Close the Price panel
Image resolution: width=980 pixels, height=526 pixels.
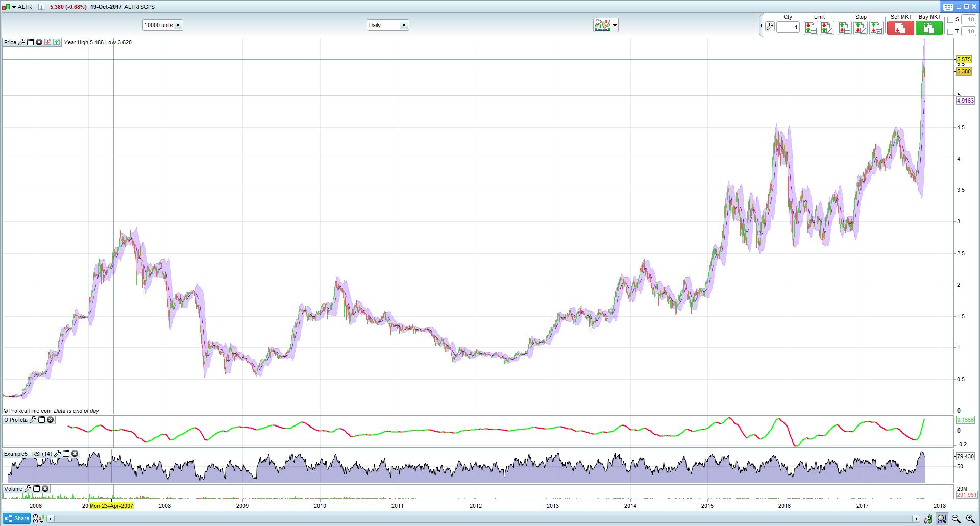pyautogui.click(x=39, y=42)
